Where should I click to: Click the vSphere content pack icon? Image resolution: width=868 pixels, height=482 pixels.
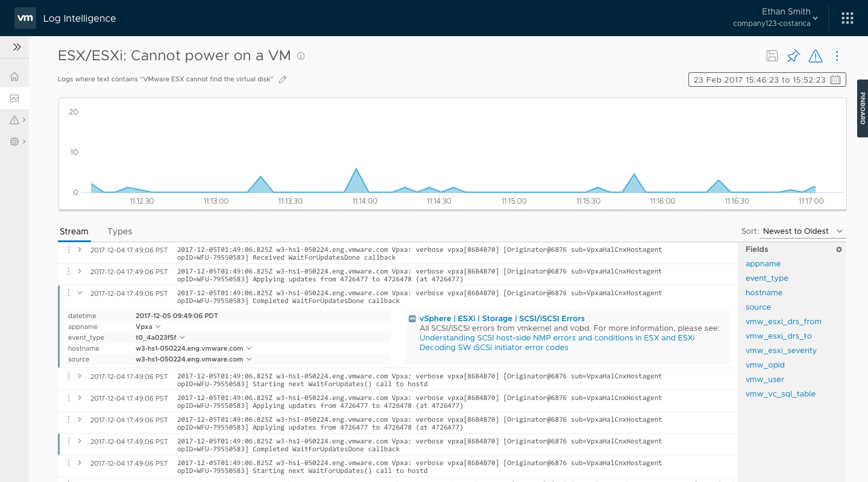[x=412, y=319]
